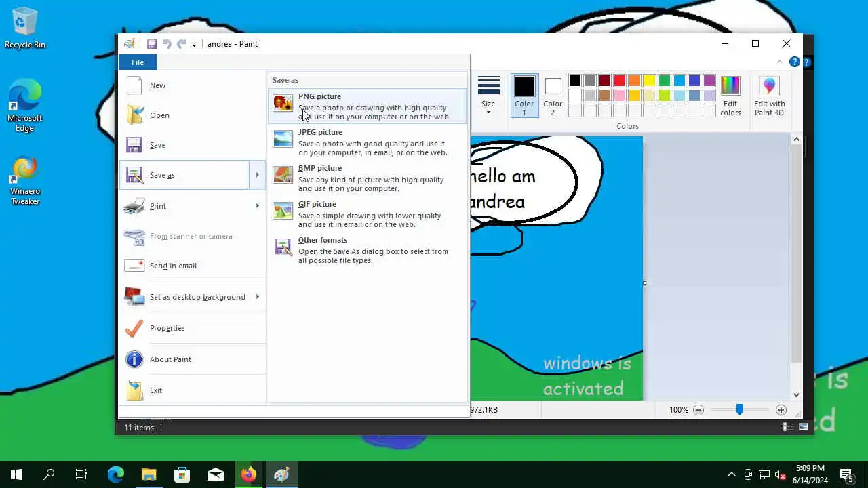This screenshot has width=868, height=488.
Task: Click the Undo arrow in title bar
Action: coord(167,44)
